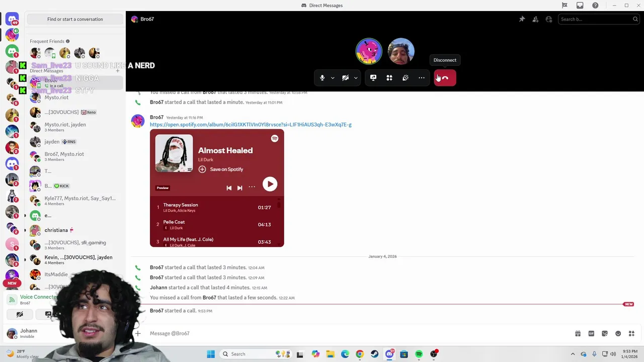The width and height of the screenshot is (644, 362).
Task: Open Spotify embed more options dots
Action: coord(252,187)
